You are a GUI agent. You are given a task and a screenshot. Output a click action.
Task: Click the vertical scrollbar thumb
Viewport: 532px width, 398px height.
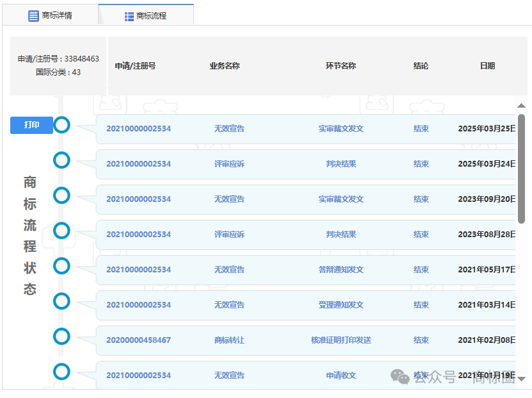tap(522, 169)
